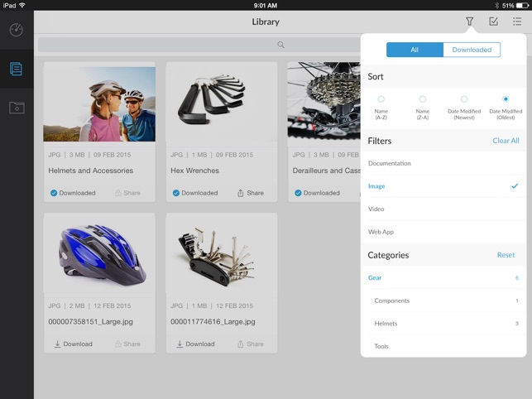Select the Components subcategory

click(x=443, y=300)
